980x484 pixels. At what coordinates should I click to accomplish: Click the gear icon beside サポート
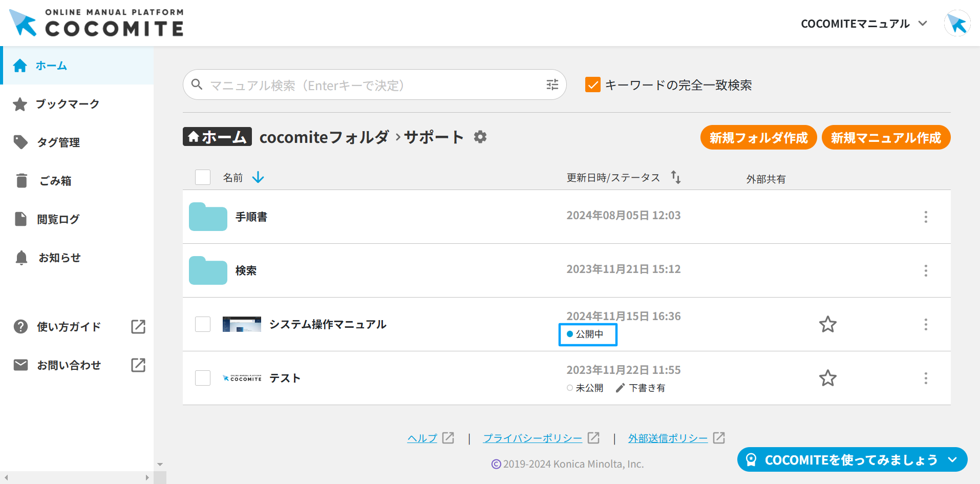click(480, 137)
